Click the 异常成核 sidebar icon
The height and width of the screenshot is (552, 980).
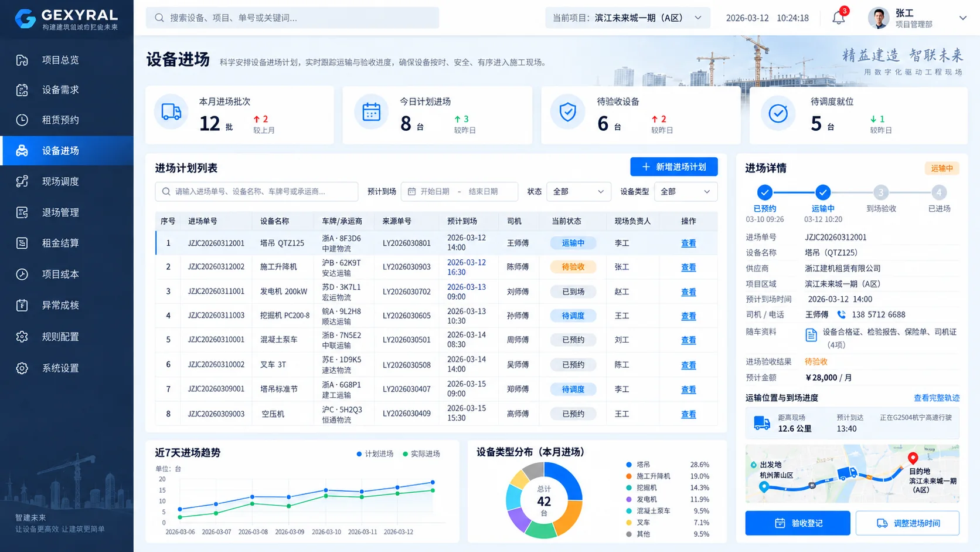22,305
